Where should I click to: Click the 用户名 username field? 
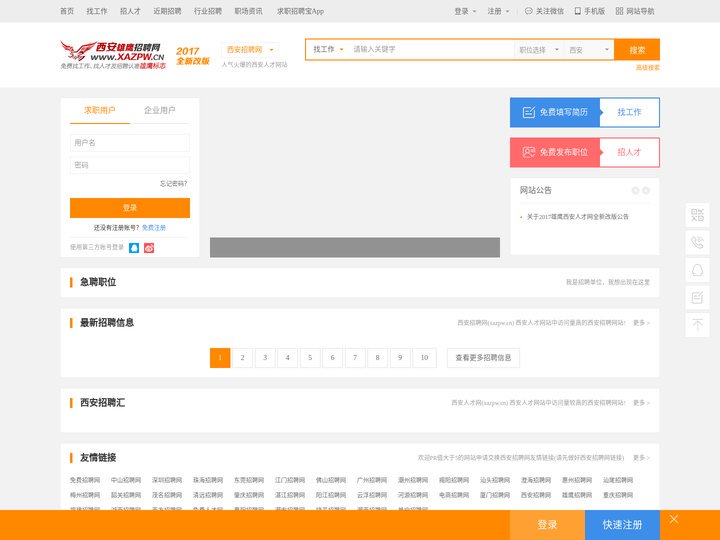point(130,143)
